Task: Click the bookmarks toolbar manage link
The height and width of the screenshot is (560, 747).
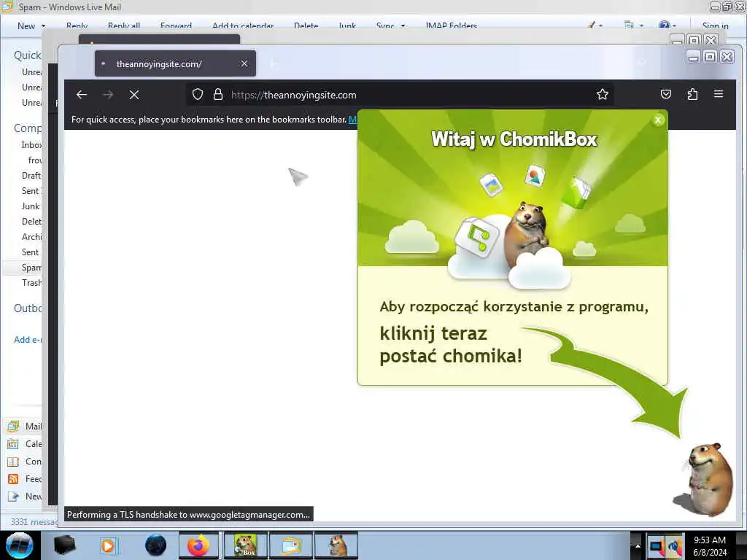Action: (x=352, y=120)
